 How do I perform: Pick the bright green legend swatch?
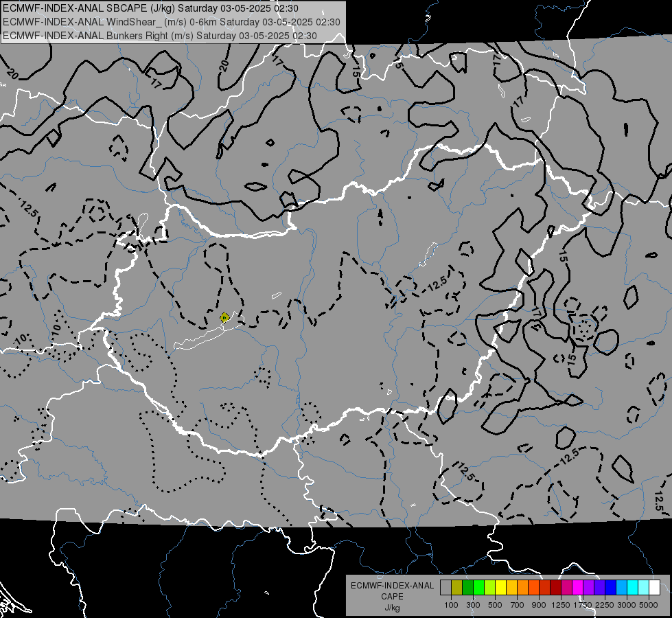(x=478, y=588)
